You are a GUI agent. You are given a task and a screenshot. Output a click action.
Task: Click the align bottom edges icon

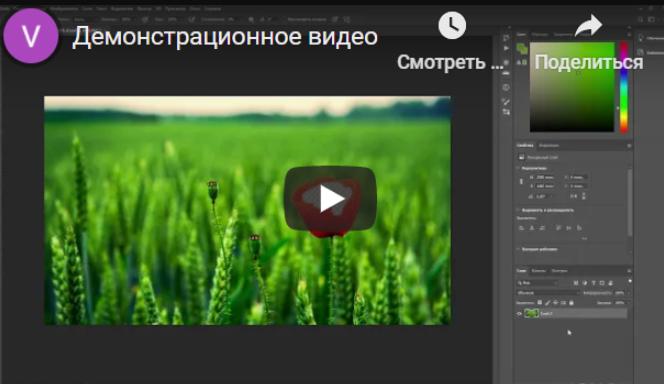tap(579, 228)
